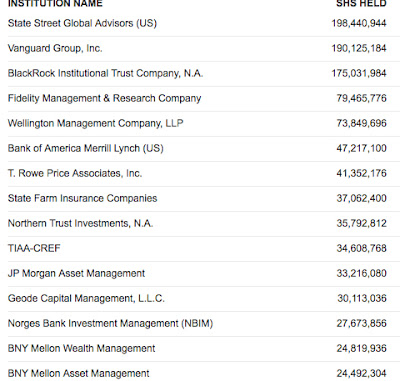Viewport: 400px width, 381px height.
Task: Open Norges Bank Investment Management (NBIM)
Action: pyautogui.click(x=110, y=323)
